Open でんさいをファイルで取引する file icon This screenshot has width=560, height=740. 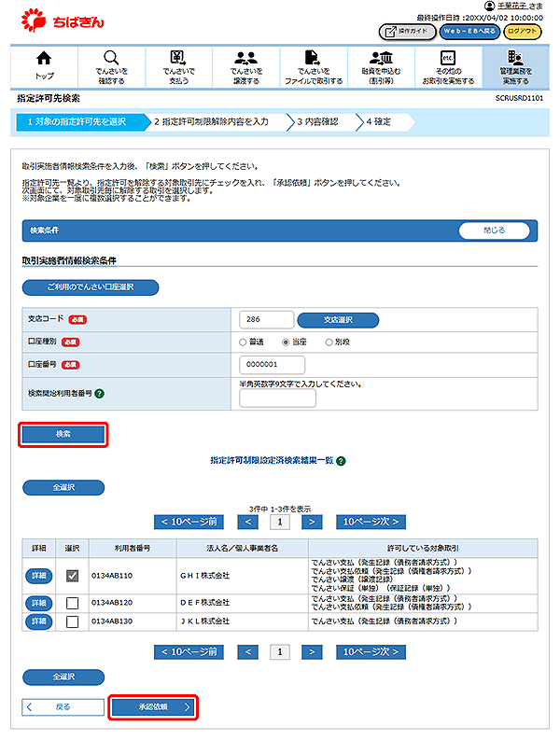(x=313, y=58)
